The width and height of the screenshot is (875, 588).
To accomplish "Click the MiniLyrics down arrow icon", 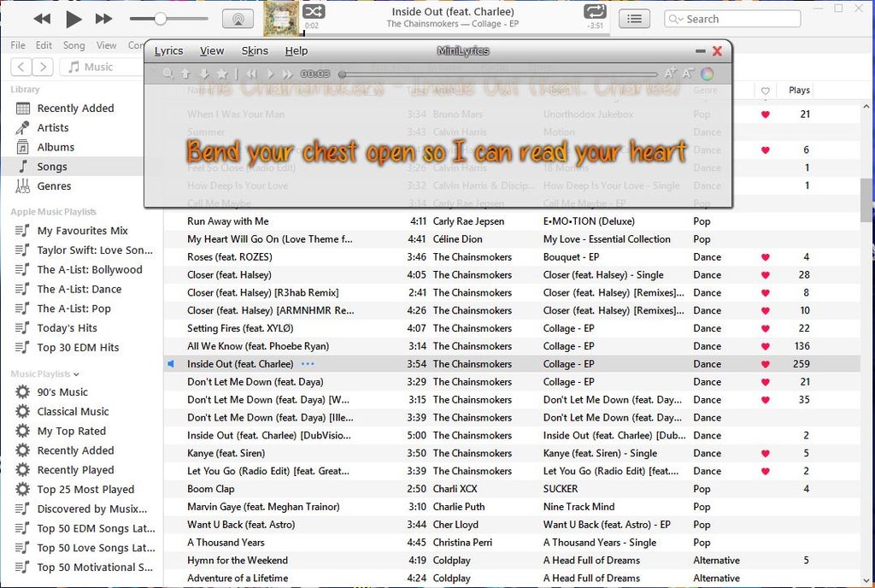I will click(204, 73).
